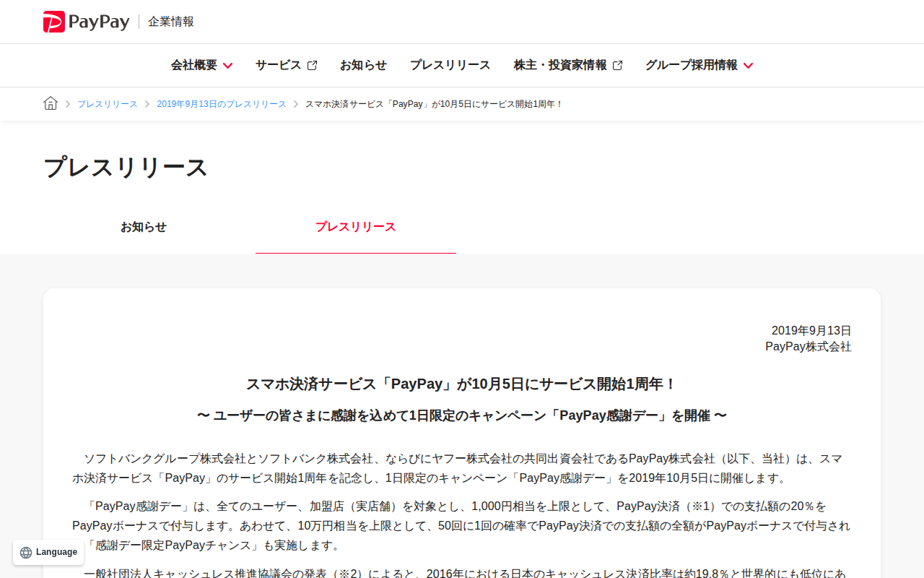Click the PayPay株式会社 company name under date
Screen dimensions: 924x578
[x=808, y=347]
